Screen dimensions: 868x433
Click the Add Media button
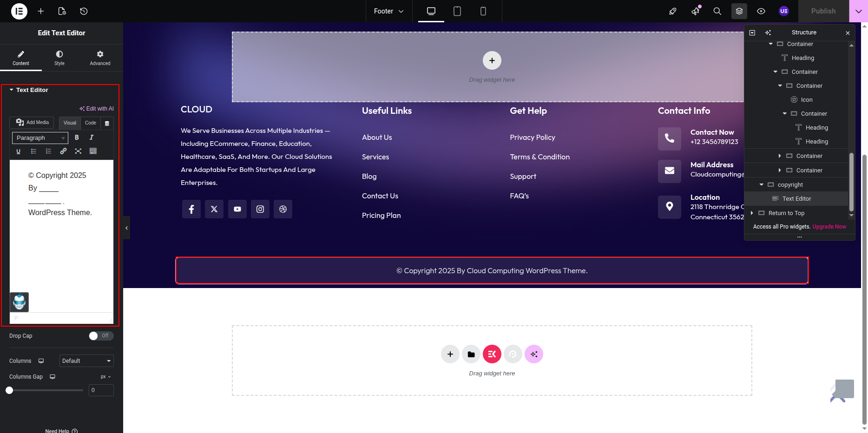point(32,123)
